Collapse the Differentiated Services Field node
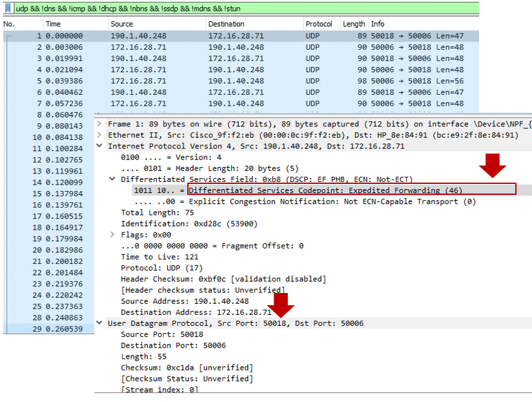The height and width of the screenshot is (402, 532). pos(112,179)
